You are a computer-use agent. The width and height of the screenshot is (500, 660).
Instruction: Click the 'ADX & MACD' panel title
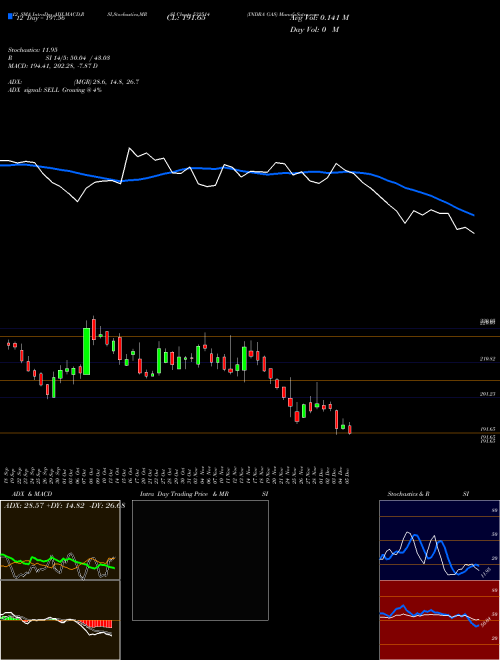(x=32, y=494)
